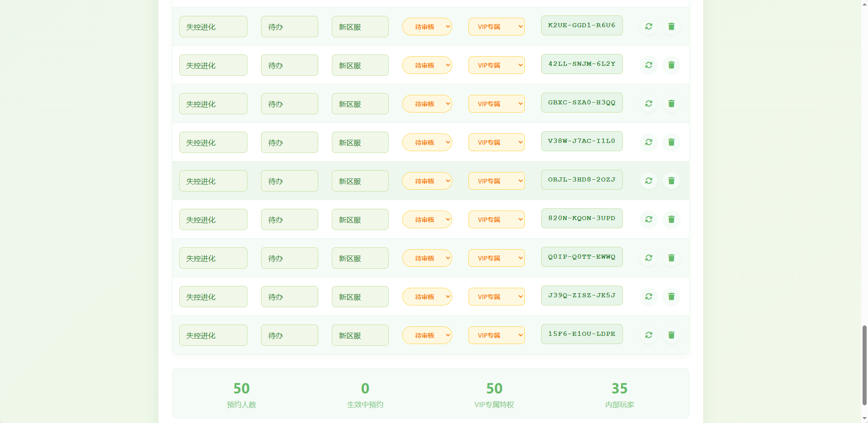This screenshot has width=868, height=423.
Task: Regenerate the code in the K2UE row
Action: [649, 26]
